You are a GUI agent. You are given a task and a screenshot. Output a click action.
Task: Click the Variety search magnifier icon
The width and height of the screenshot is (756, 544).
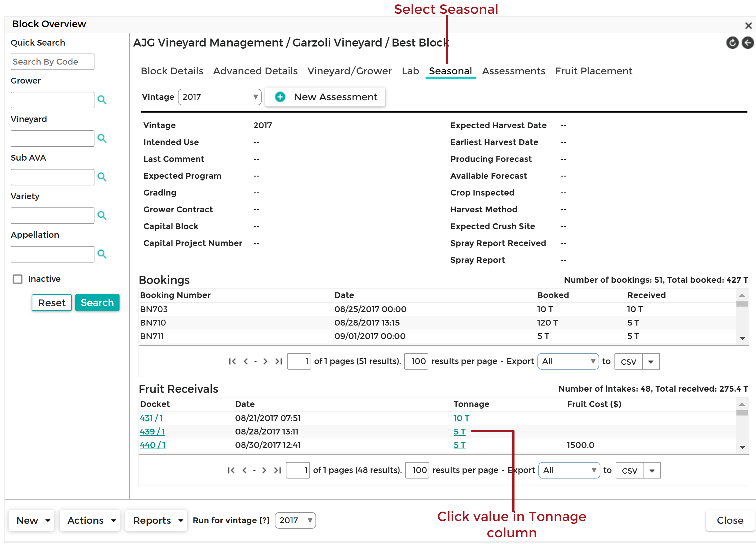[102, 215]
